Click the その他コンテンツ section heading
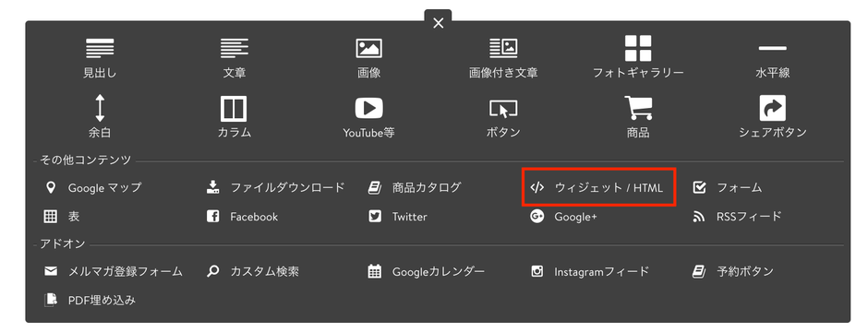This screenshot has height=332, width=868. point(85,160)
